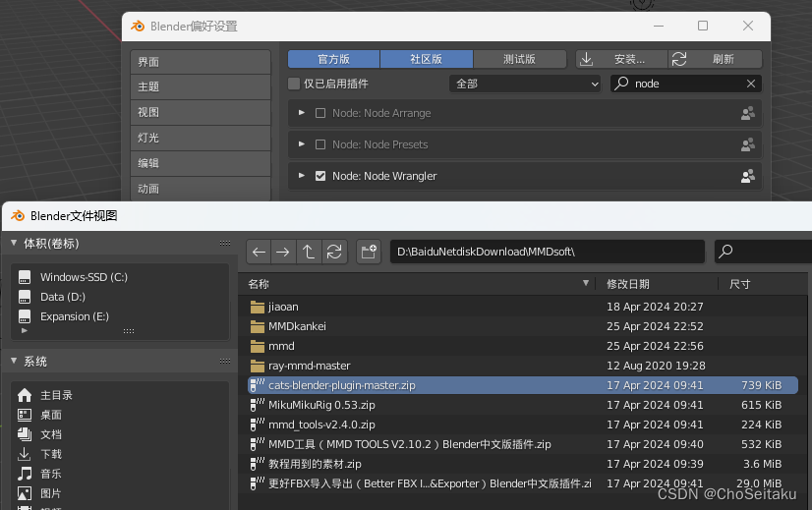This screenshot has width=812, height=510.
Task: Maximize the Blender偏好设置 window
Action: point(703,26)
